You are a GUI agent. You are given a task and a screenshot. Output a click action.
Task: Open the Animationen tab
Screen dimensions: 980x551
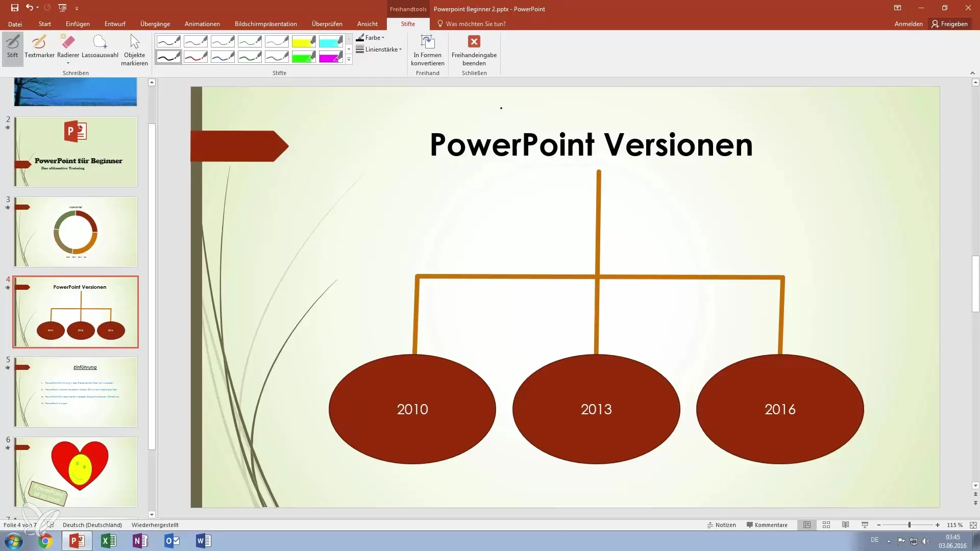(x=202, y=24)
